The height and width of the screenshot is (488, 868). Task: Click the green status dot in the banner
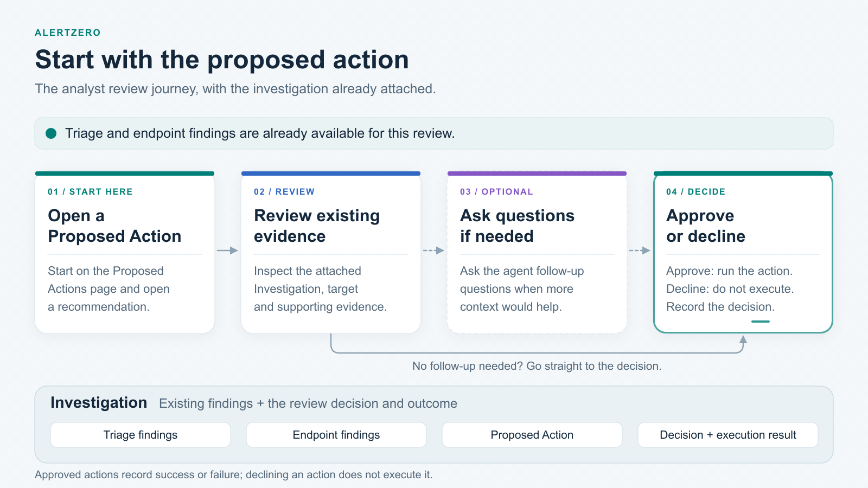pos(51,133)
